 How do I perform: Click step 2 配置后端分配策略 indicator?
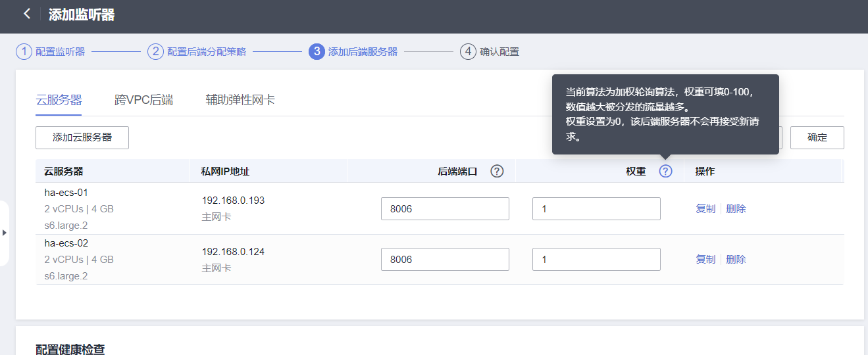pyautogui.click(x=155, y=51)
